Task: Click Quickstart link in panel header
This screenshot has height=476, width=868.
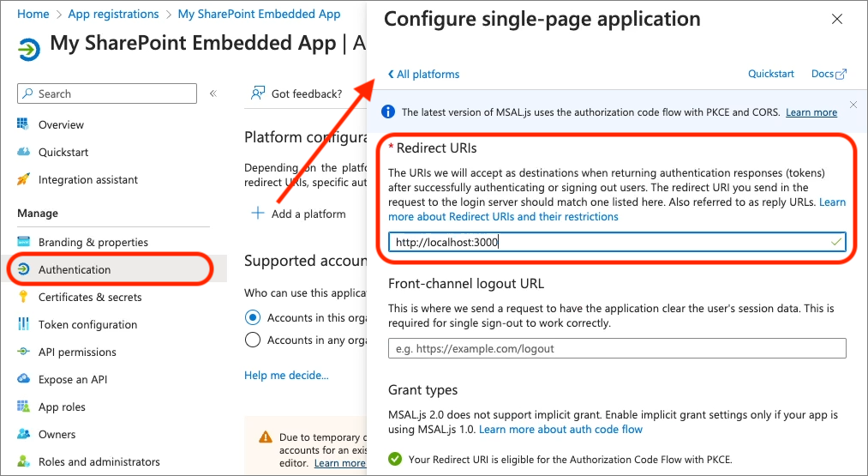Action: pyautogui.click(x=771, y=74)
